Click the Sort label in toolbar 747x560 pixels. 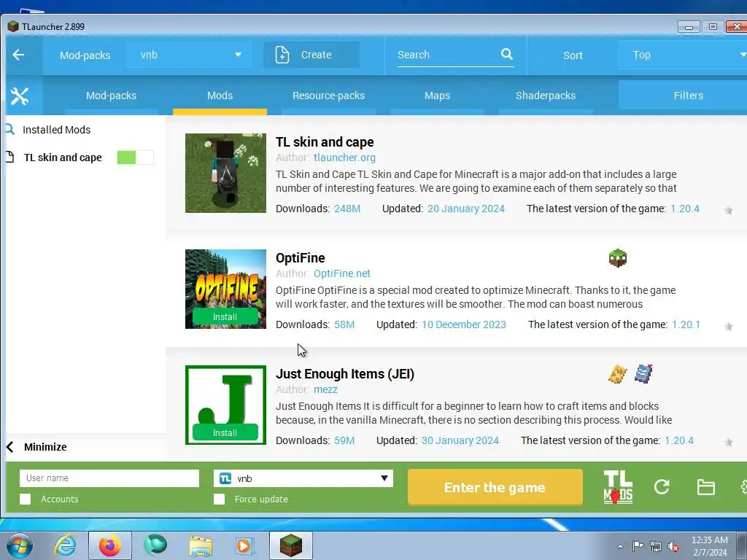click(x=573, y=55)
